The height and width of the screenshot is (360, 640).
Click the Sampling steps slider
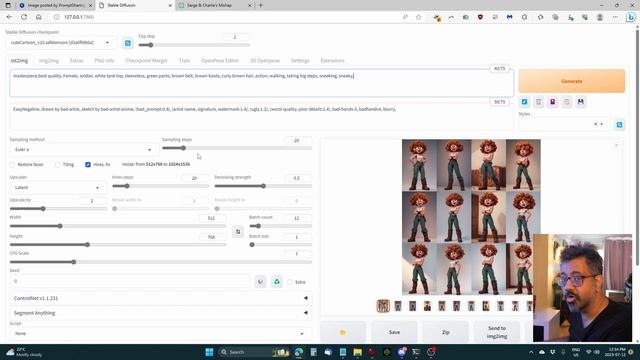point(237,148)
